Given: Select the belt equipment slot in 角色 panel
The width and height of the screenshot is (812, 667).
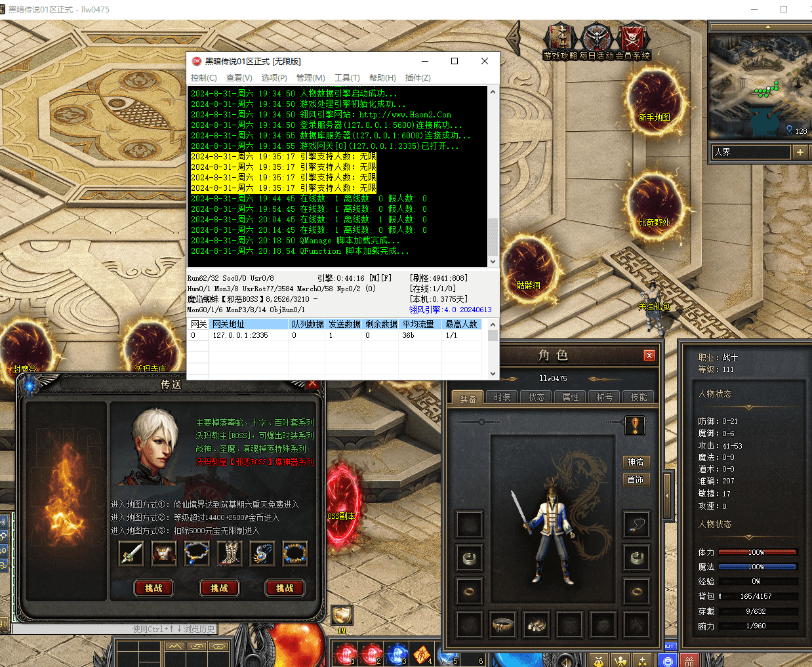Looking at the screenshot, I should 503,624.
